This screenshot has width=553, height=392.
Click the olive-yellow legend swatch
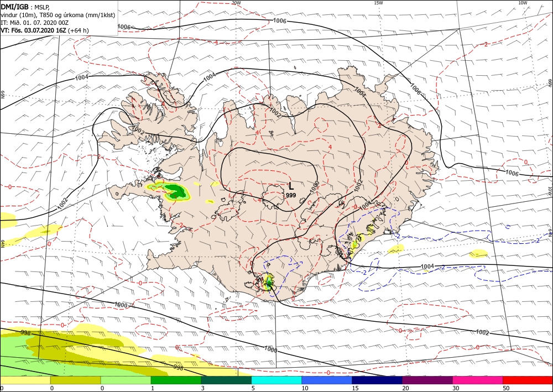[x=75, y=380]
